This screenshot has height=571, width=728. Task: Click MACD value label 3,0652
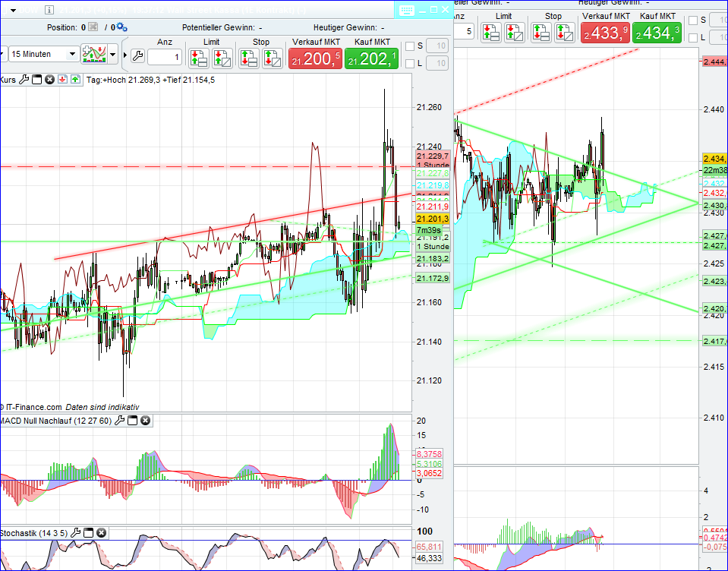pos(429,473)
